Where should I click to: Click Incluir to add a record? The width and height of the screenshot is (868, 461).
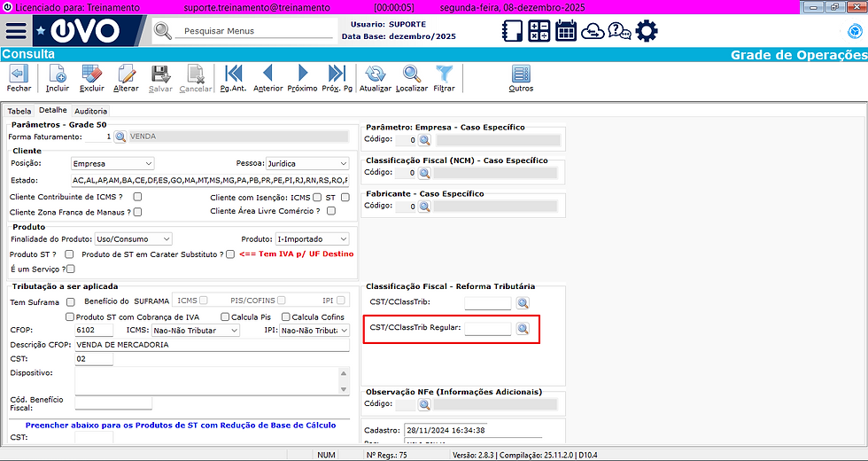tap(58, 79)
